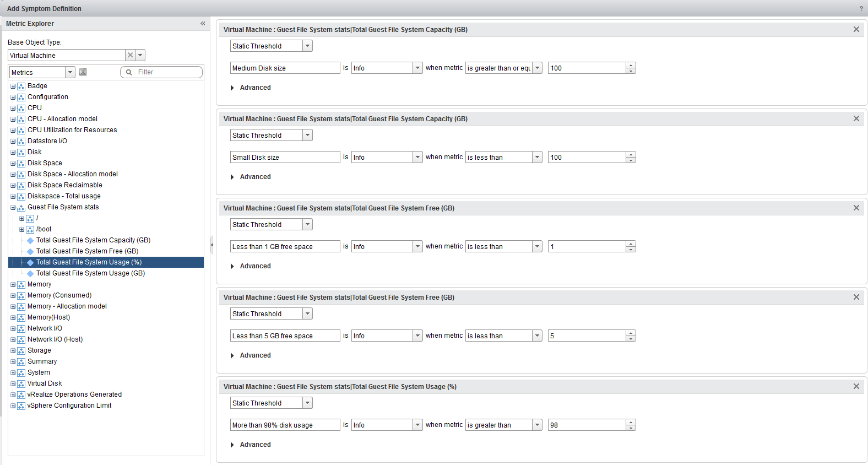
Task: Open the Metrics type dropdown
Action: [x=70, y=72]
